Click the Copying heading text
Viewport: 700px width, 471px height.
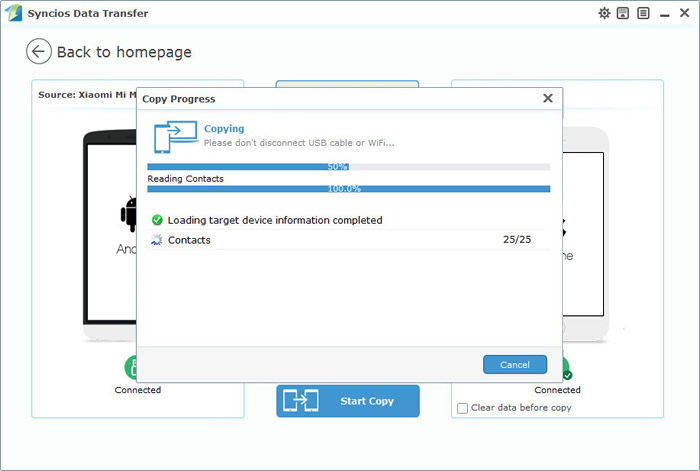(224, 129)
